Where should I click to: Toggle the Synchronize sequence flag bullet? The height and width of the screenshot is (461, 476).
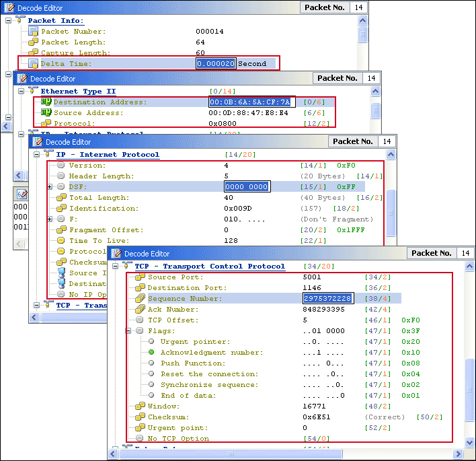coord(152,385)
